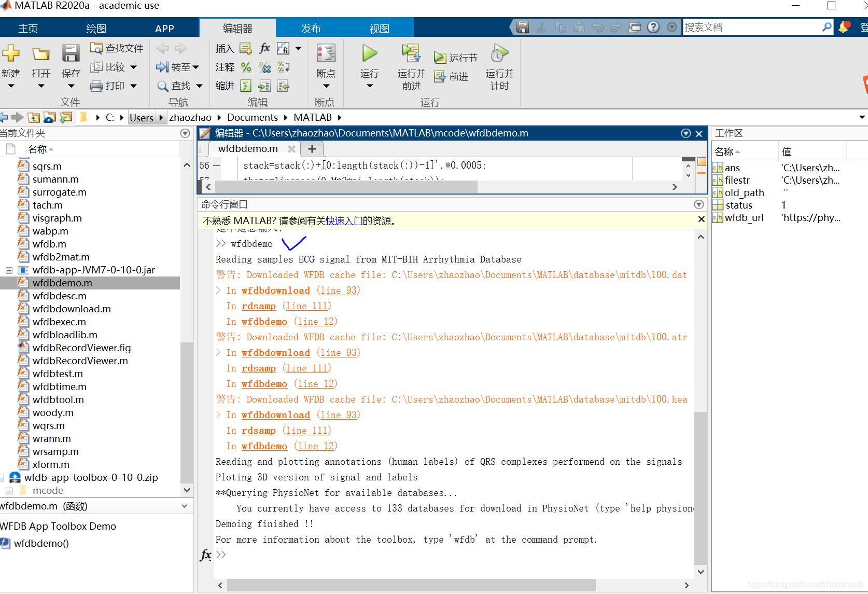Click the fx insert function icon

click(264, 48)
